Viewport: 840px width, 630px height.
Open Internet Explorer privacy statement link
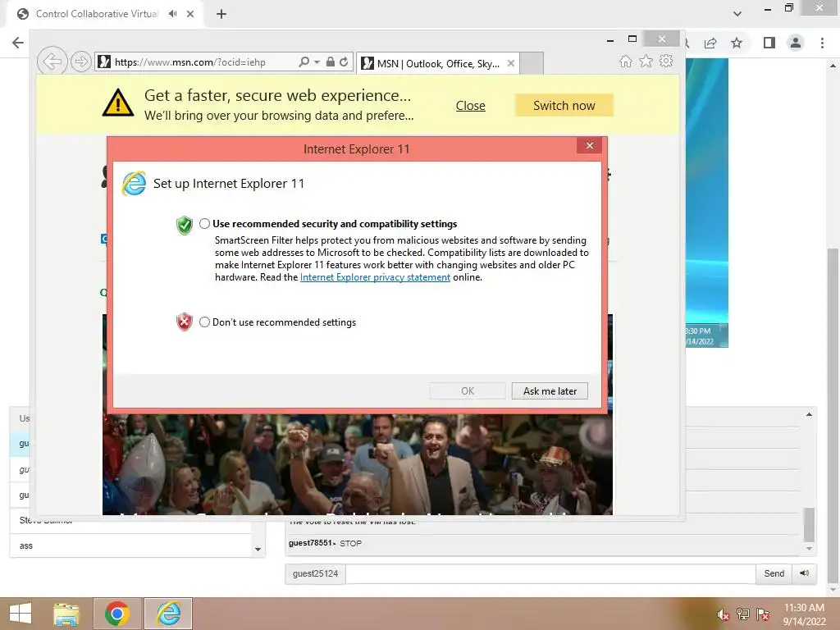pos(375,277)
